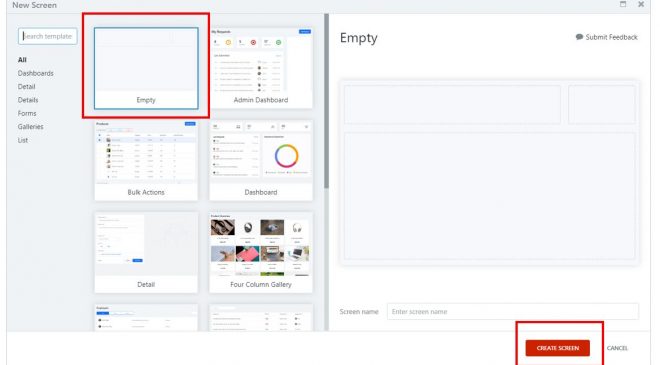Viewport: 660px width, 365px height.
Task: Choose the Admin Dashboard template
Action: click(261, 68)
